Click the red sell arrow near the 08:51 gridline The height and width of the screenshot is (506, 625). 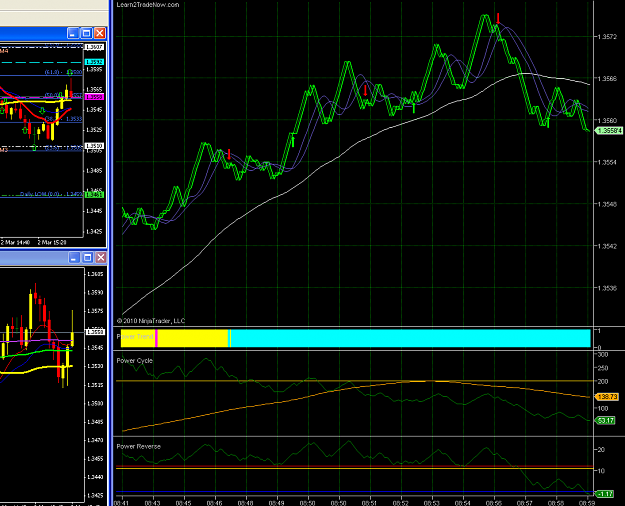365,90
